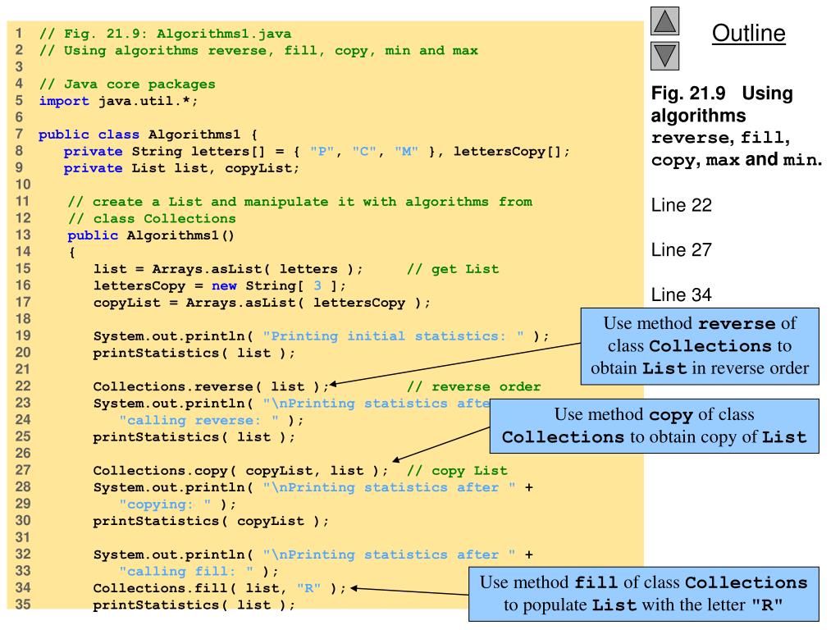
Task: Click the 'Use method fill' callout box
Action: 643,594
